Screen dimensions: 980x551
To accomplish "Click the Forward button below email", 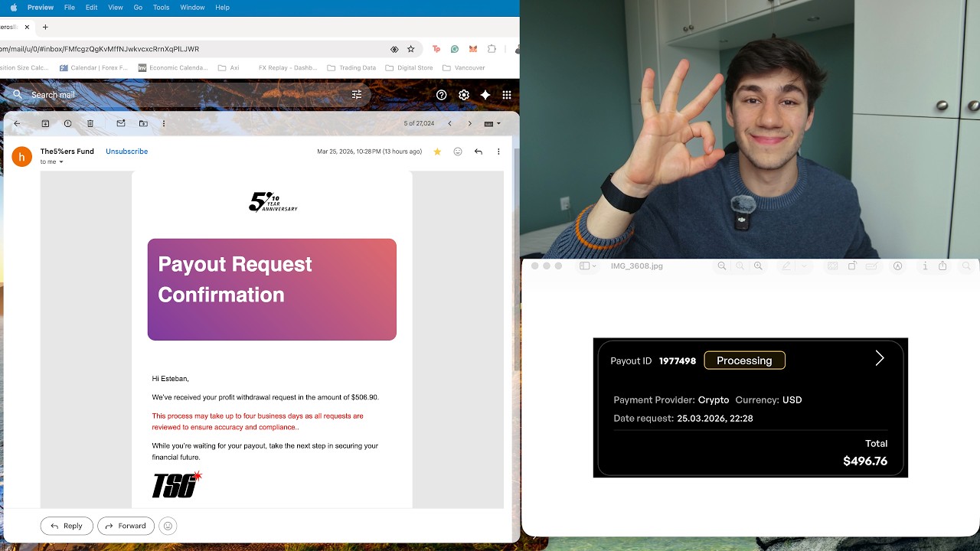I will click(x=126, y=526).
